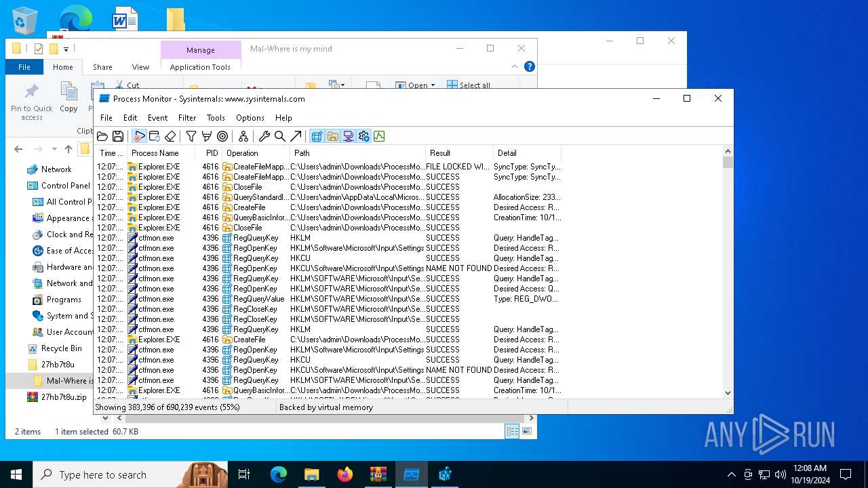Click Select all in Explorer ribbon
868x488 pixels.
click(x=468, y=85)
